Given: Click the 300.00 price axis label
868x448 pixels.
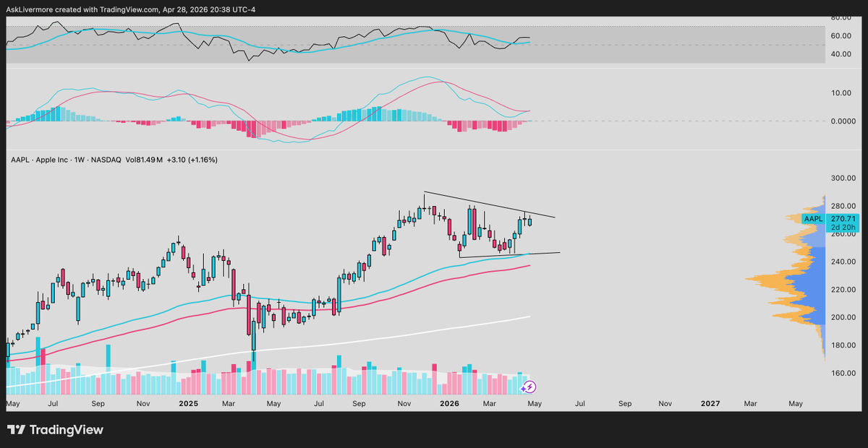Looking at the screenshot, I should (843, 178).
